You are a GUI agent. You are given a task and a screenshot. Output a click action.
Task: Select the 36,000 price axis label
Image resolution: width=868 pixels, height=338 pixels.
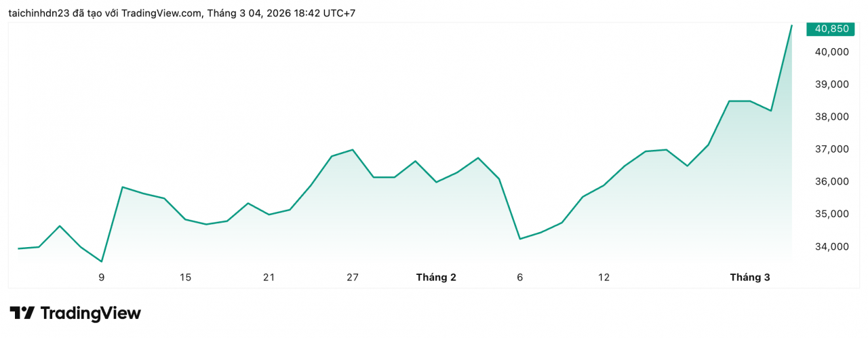830,181
